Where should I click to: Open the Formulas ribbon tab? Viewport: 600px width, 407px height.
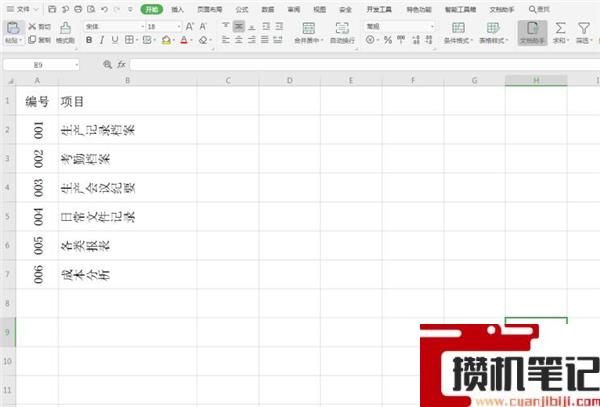point(242,9)
